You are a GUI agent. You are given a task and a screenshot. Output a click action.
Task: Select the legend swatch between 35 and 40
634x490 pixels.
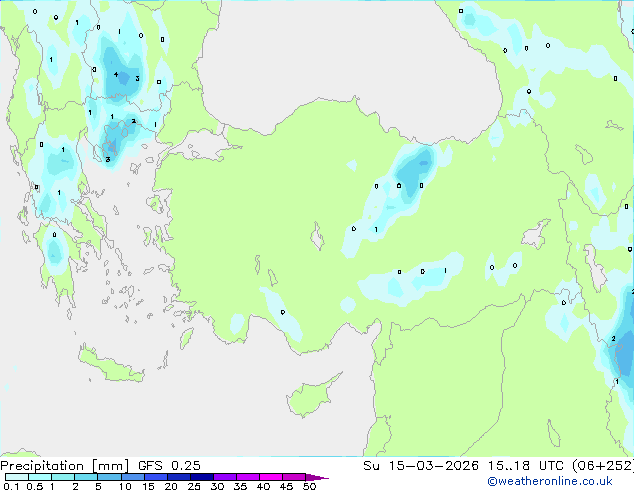(x=247, y=477)
